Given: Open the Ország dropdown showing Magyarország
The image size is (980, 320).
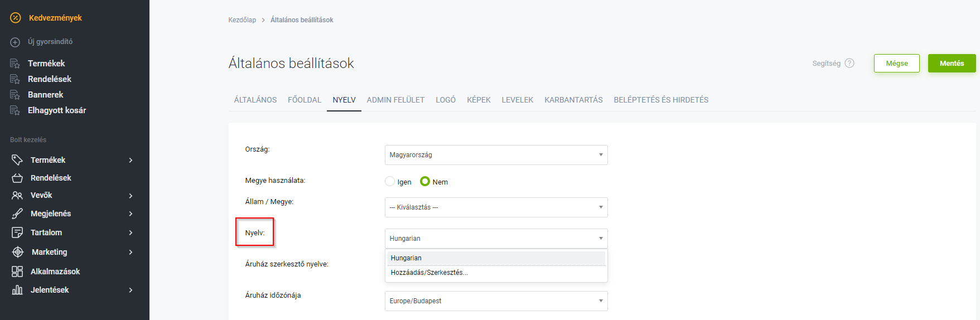Looking at the screenshot, I should (x=496, y=155).
